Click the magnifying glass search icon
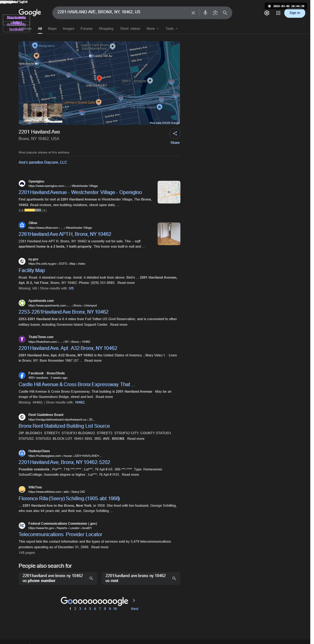 (225, 13)
